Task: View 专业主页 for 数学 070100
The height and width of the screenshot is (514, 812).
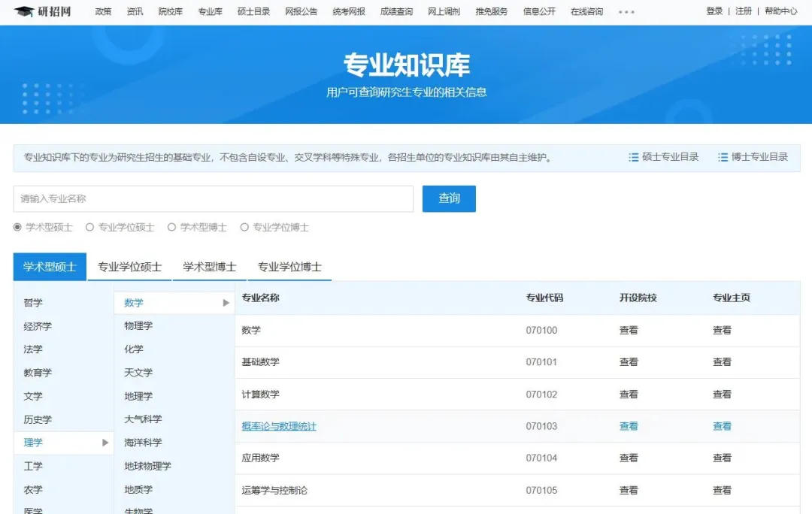Action: (722, 330)
